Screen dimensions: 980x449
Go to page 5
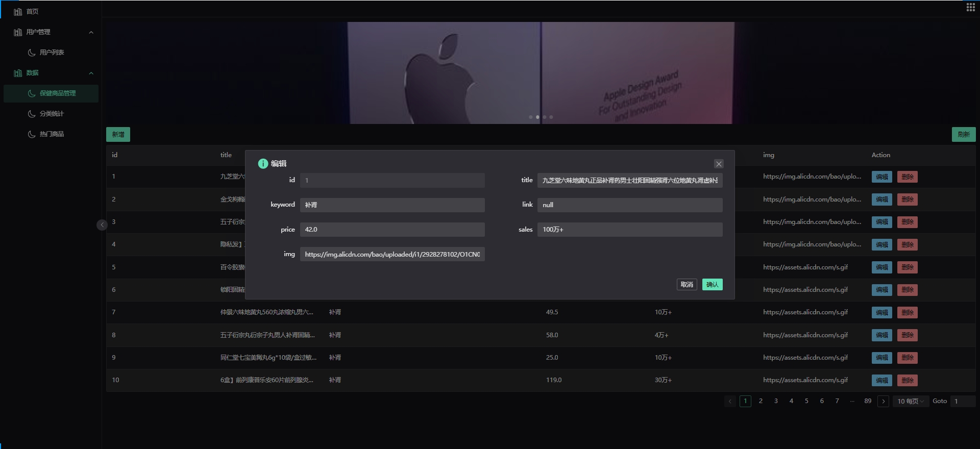point(806,402)
